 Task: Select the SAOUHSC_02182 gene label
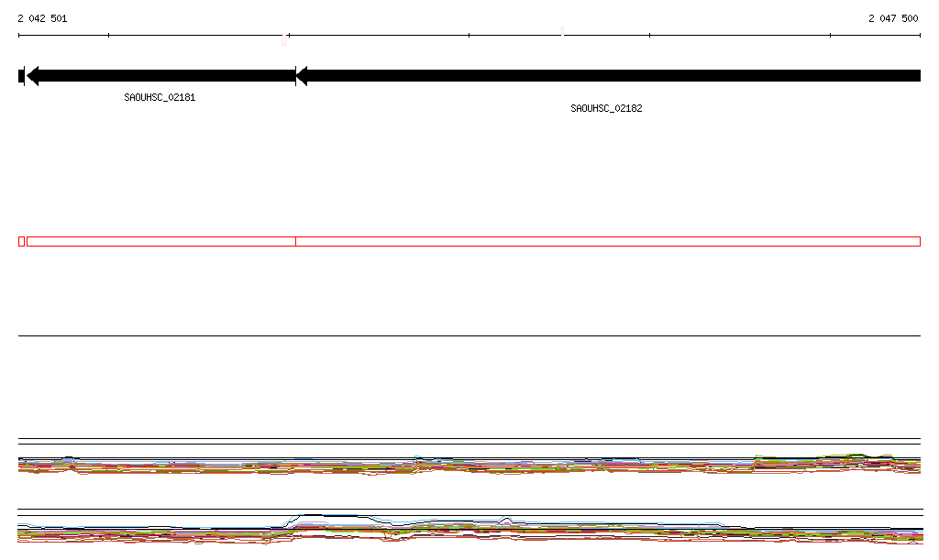pyautogui.click(x=606, y=108)
